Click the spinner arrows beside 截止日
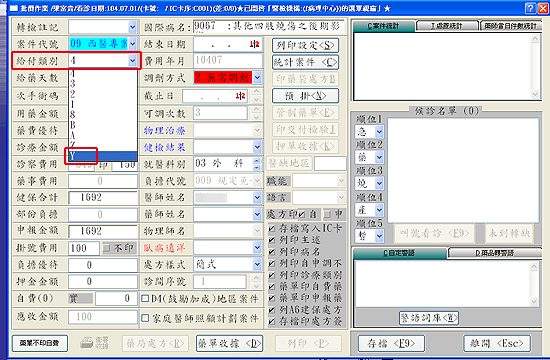Viewport: 550px width, 360px height. (256, 96)
